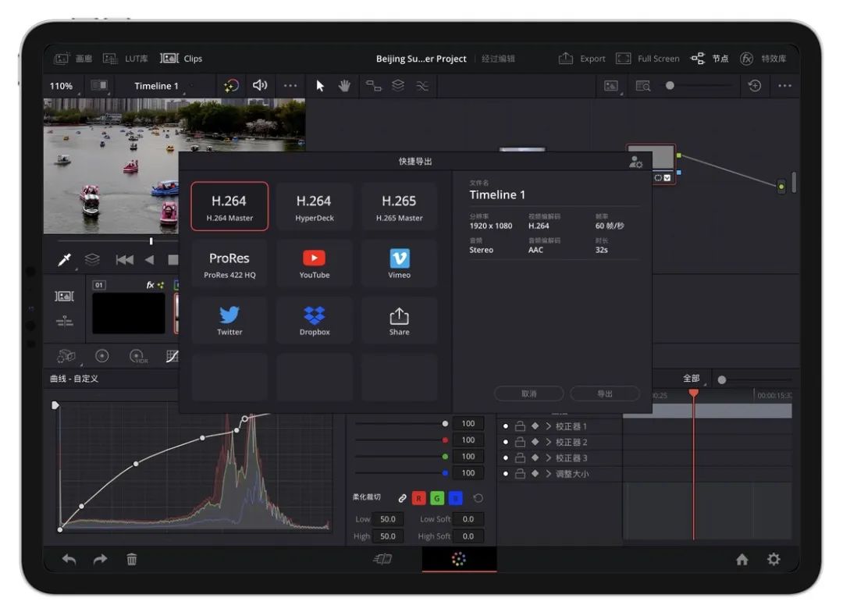Click the history clock icon
This screenshot has width=843, height=616.
coord(755,85)
